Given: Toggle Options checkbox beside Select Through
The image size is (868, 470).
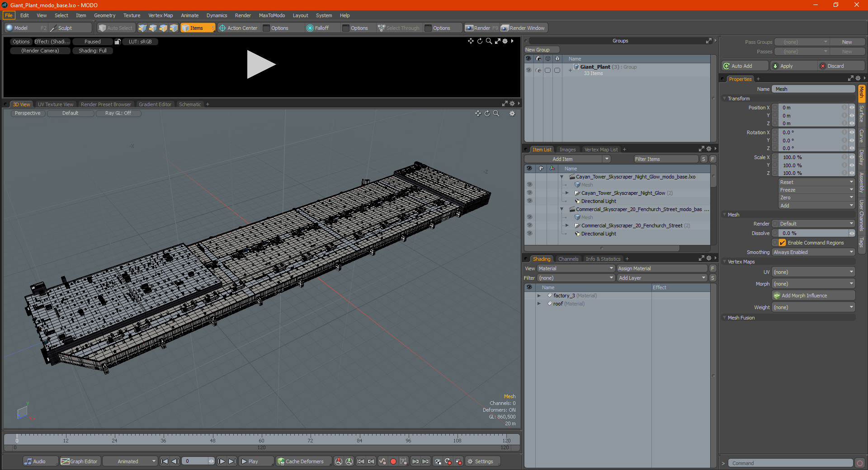Looking at the screenshot, I should (428, 28).
